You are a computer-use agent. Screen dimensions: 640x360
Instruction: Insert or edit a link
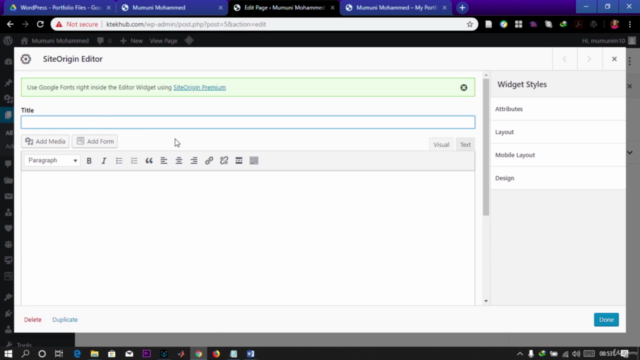[x=209, y=161]
